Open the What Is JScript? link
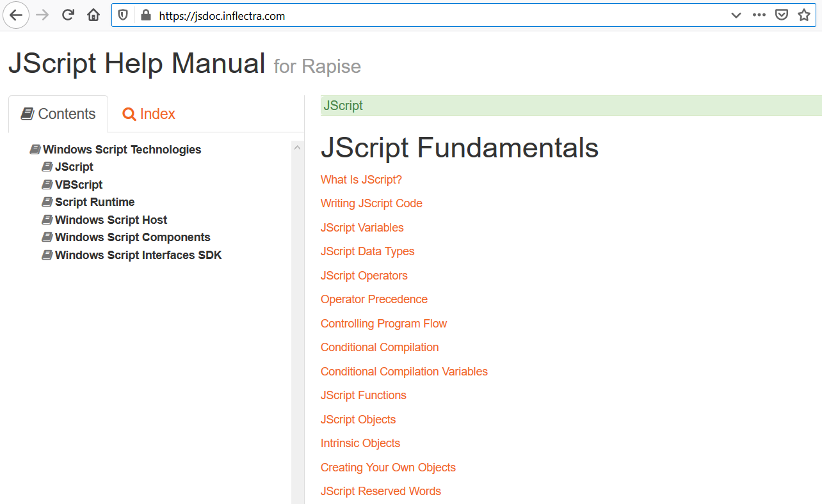The height and width of the screenshot is (504, 822). (x=361, y=180)
